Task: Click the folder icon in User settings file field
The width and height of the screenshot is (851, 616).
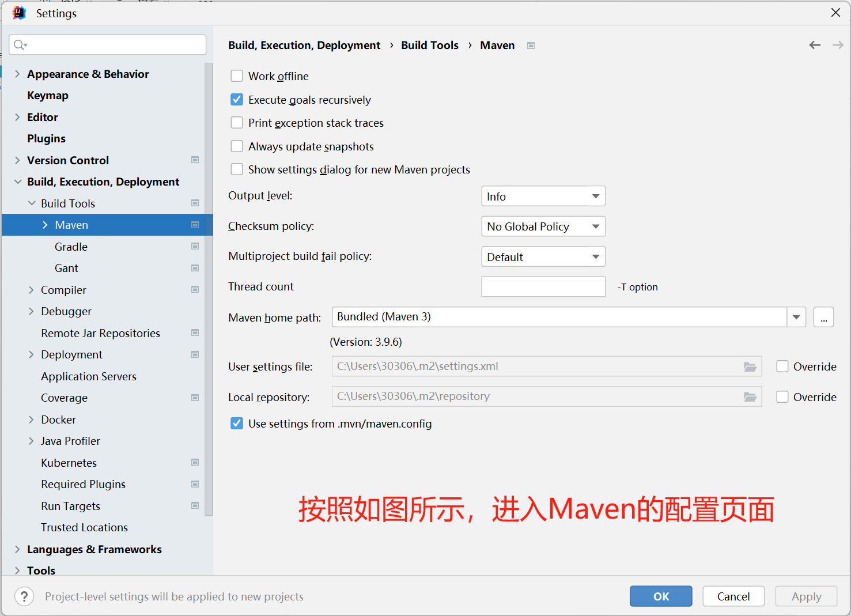Action: pos(750,366)
